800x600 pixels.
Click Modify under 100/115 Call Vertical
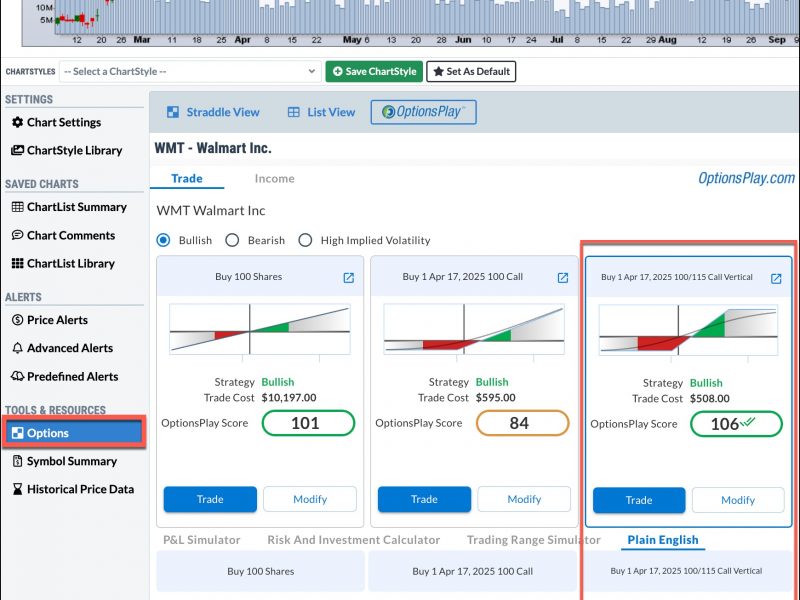pyautogui.click(x=738, y=500)
